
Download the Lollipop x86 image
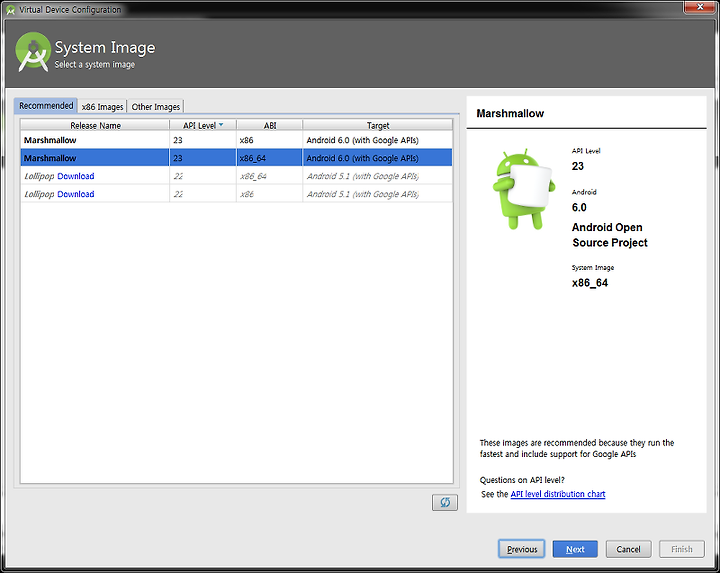coord(76,194)
